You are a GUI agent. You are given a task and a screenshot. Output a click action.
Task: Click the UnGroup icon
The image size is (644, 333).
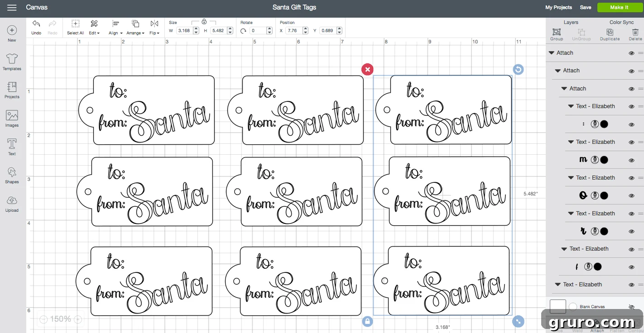click(582, 32)
